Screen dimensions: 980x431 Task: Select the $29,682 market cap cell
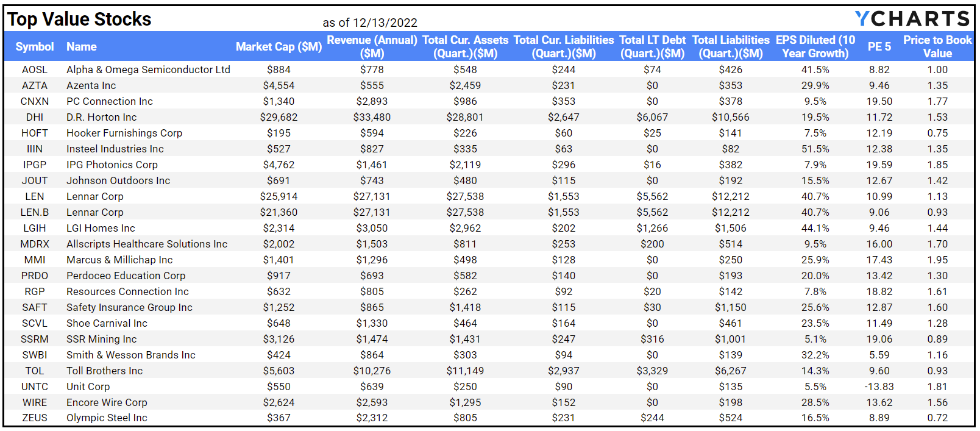[x=279, y=117]
